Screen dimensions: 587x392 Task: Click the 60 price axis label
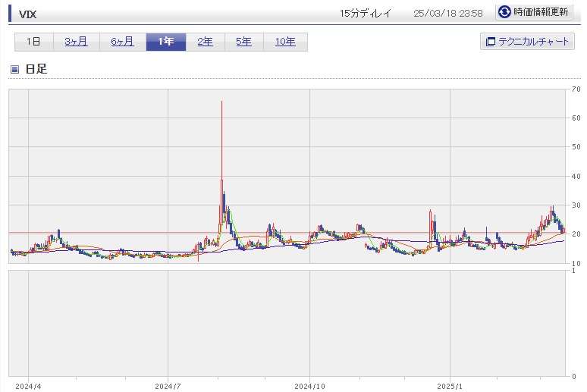(x=576, y=118)
